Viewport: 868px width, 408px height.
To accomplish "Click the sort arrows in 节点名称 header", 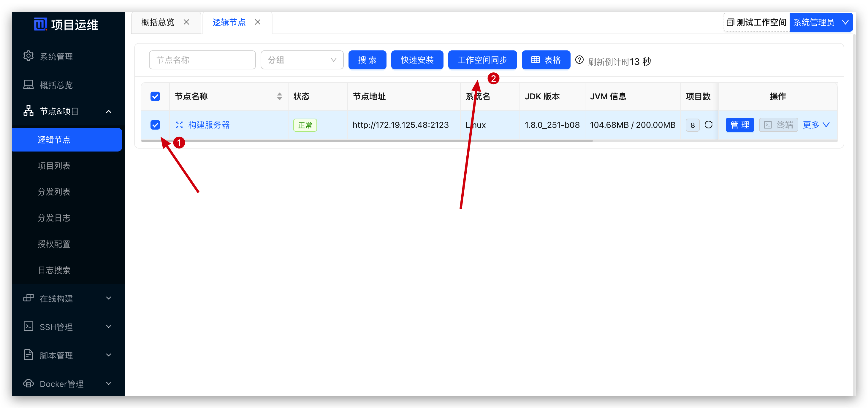I will point(279,96).
